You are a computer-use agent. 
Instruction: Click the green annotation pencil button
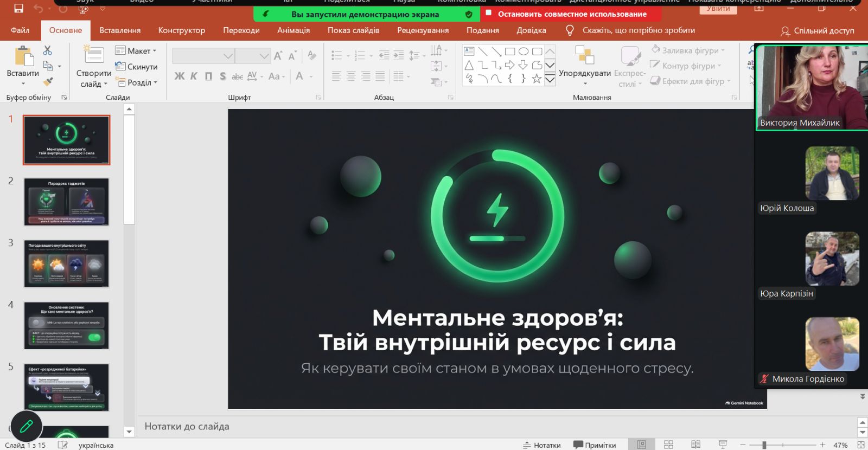pyautogui.click(x=26, y=426)
